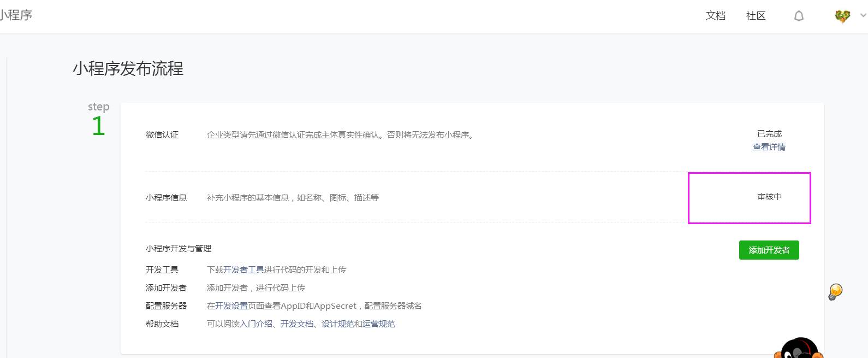Open the 查看详情 link under 已完成
This screenshot has height=358, width=868.
tap(769, 147)
